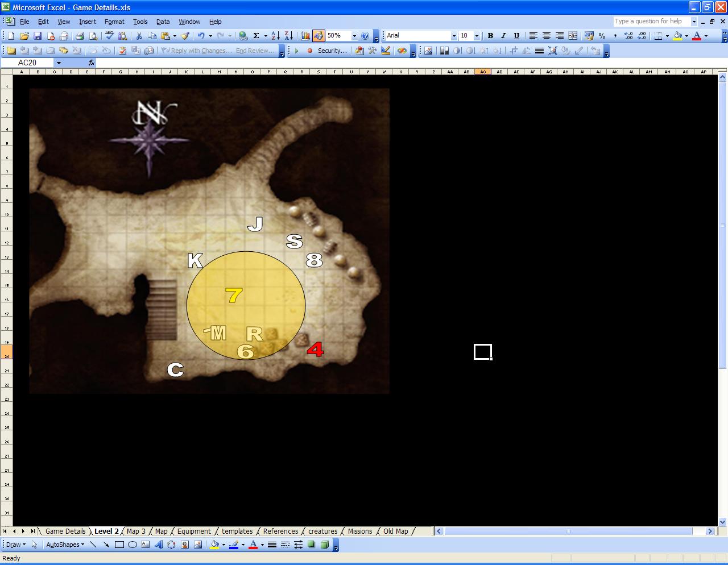This screenshot has height=565, width=728.
Task: Click the yellow Fill Color swatch in Formatting toolbar
Action: tap(677, 36)
